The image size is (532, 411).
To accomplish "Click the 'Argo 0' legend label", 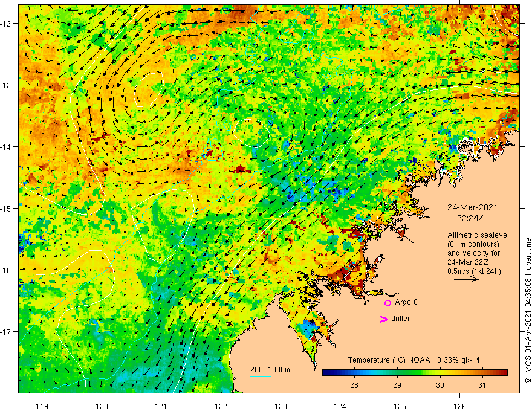I will tap(406, 302).
